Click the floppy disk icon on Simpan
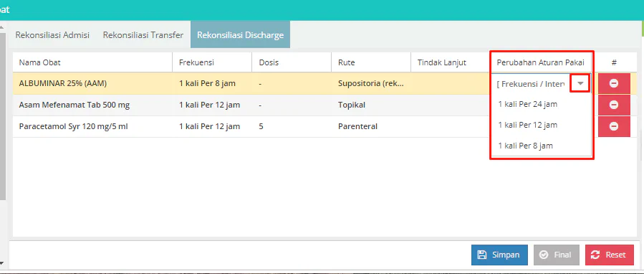 click(482, 255)
